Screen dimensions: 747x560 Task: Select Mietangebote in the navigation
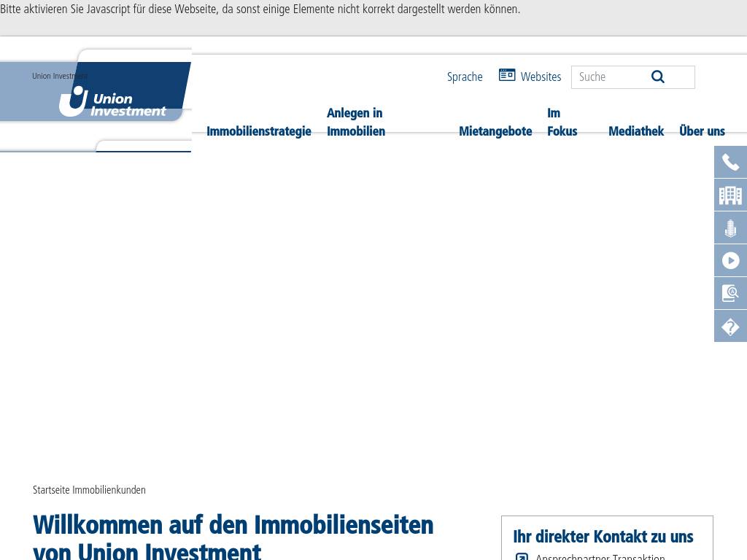495,132
